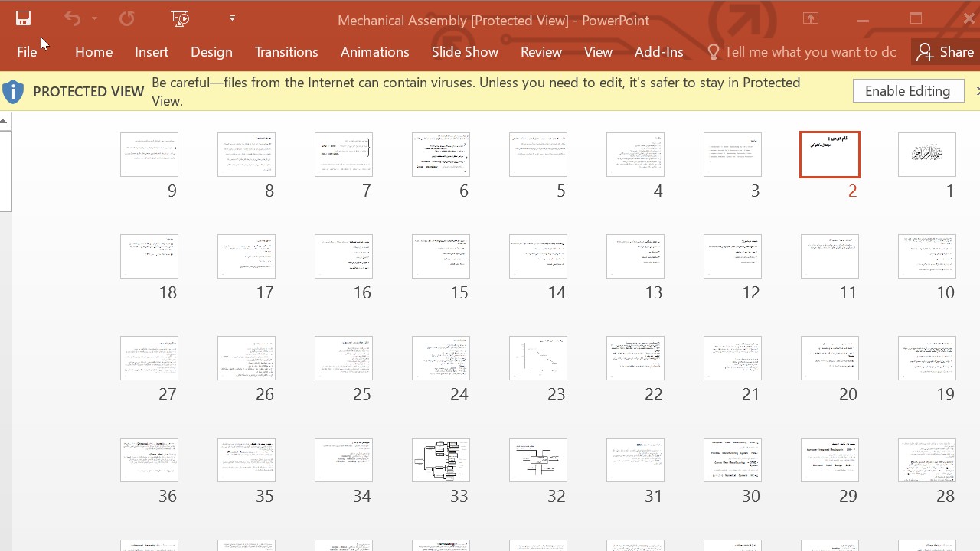Click in the Tell me search field
Viewport: 980px width, 551px height.
tap(810, 52)
